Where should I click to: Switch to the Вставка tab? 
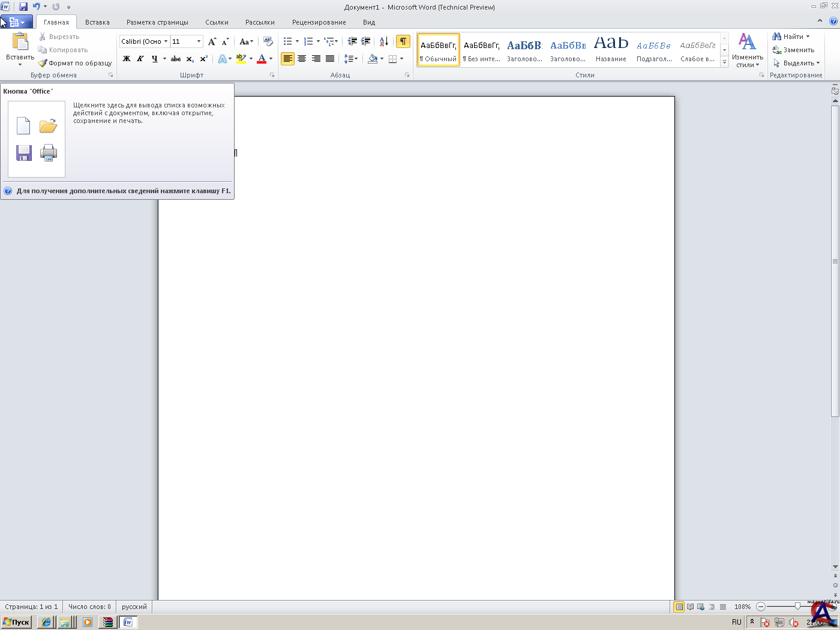click(97, 22)
